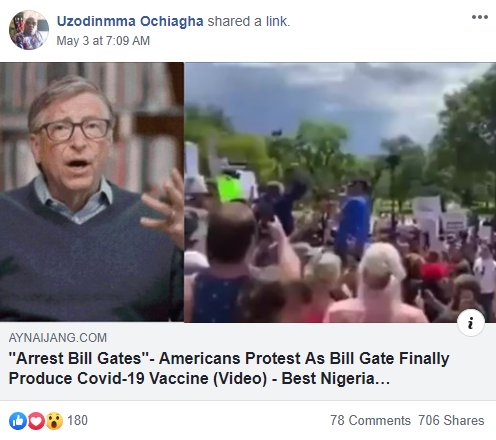Click the Like reaction icon

tap(18, 421)
